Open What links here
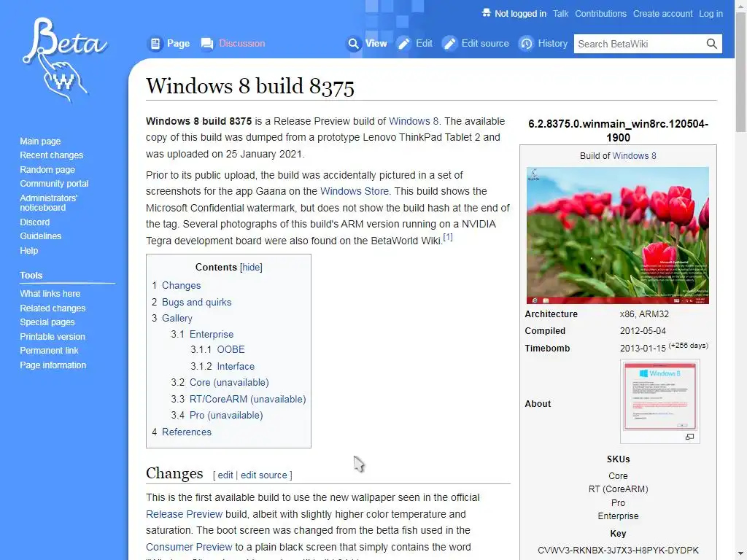Viewport: 747px width, 560px height. (50, 294)
